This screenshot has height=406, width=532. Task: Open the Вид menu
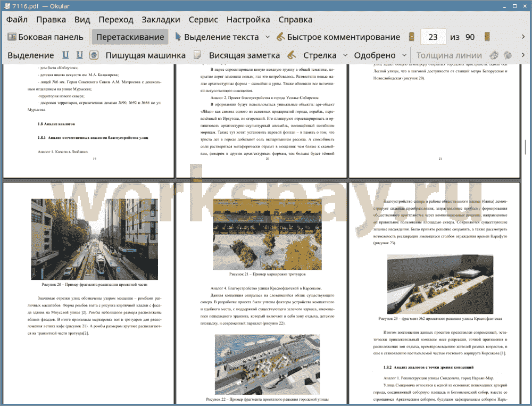click(x=82, y=20)
